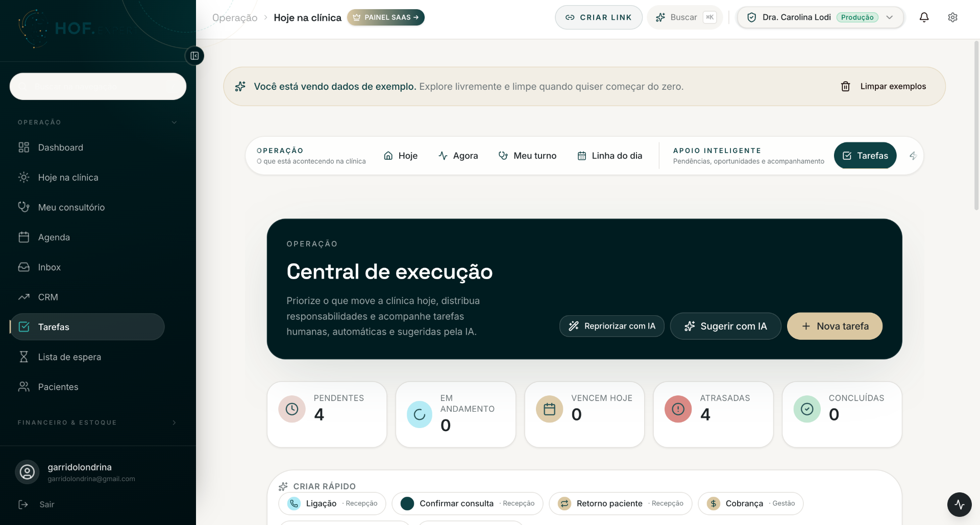Click the Retorno paciente repeat icon

(565, 504)
